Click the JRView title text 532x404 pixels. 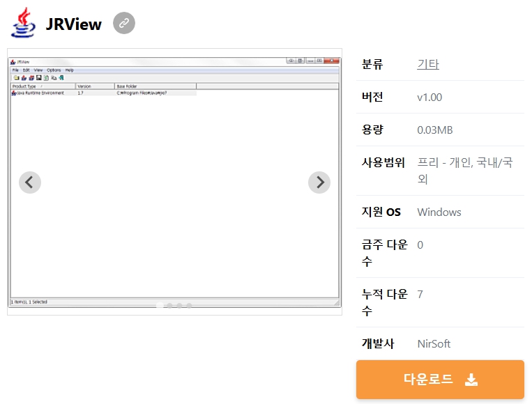74,24
